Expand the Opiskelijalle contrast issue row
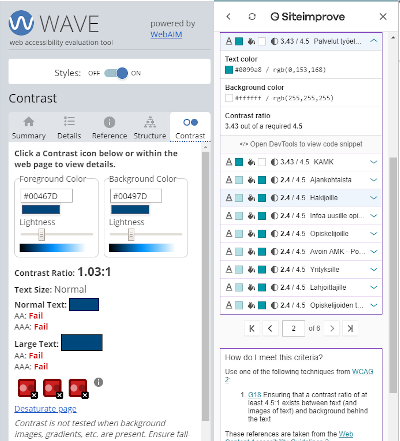The height and width of the screenshot is (441, 400). pyautogui.click(x=301, y=234)
